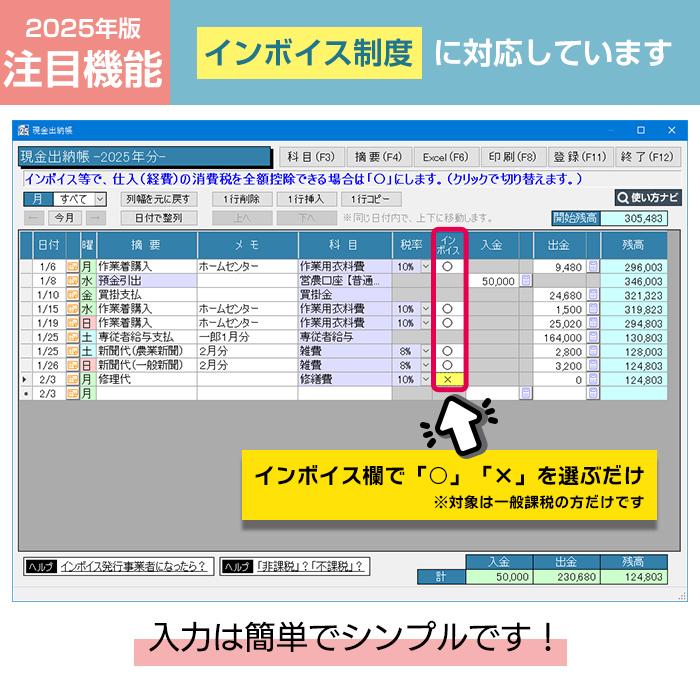Close the 現金出納帳 window

(x=671, y=130)
